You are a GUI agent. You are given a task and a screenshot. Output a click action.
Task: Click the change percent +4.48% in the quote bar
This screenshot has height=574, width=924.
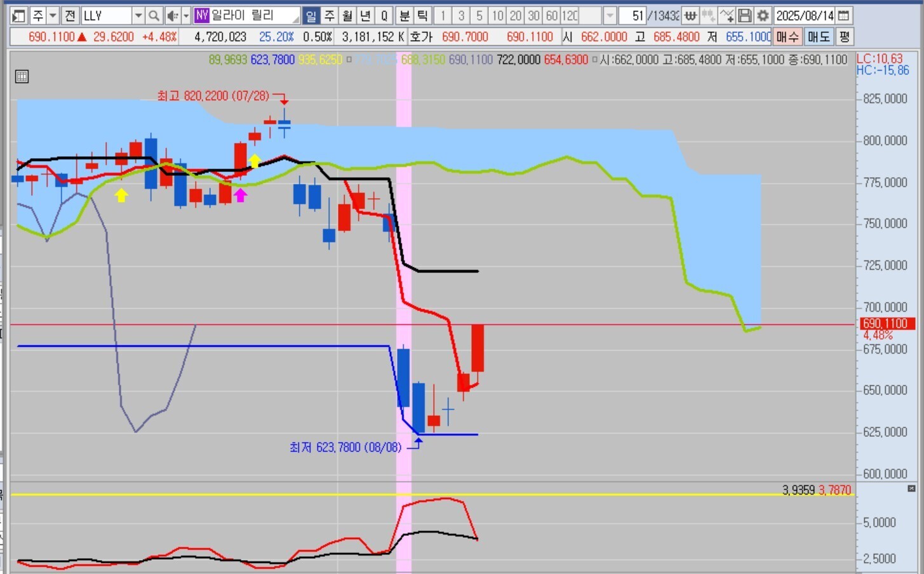point(159,37)
